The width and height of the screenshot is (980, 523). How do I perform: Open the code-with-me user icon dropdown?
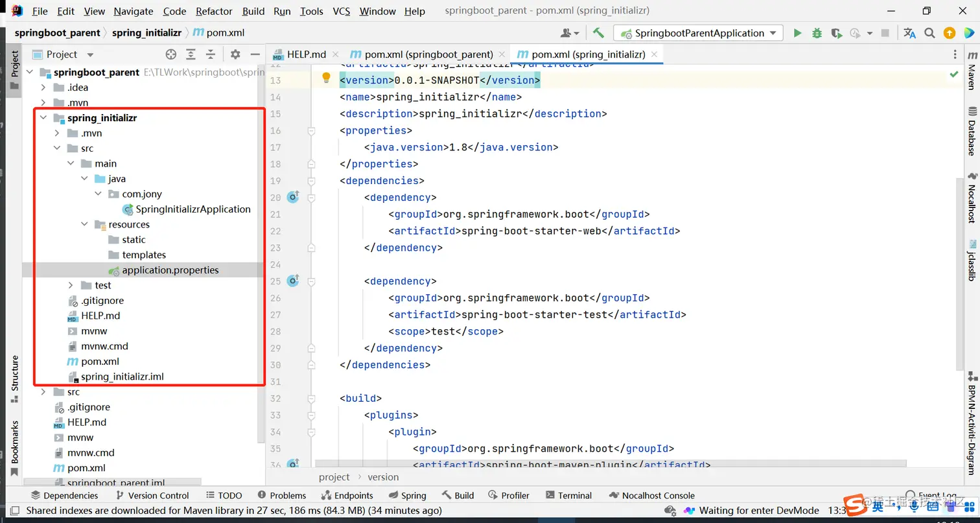(570, 32)
